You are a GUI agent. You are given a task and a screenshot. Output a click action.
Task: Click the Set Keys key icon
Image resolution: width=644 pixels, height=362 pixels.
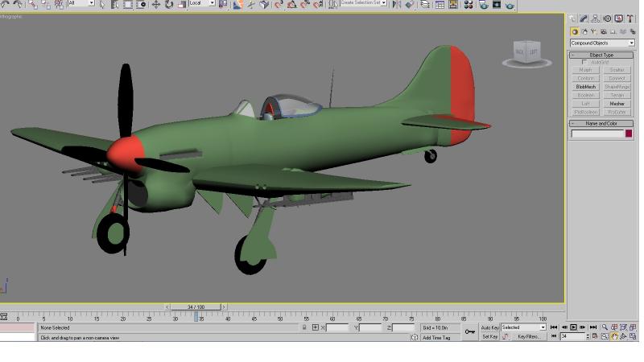tap(470, 331)
